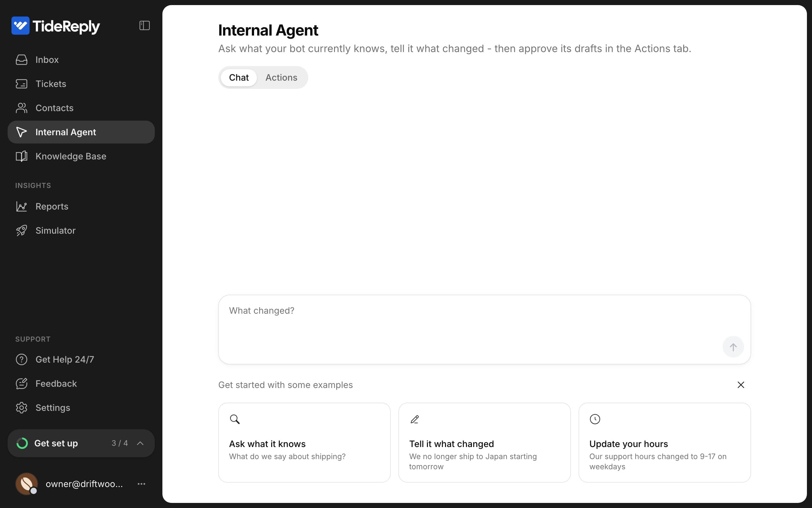812x508 pixels.
Task: Click the magnifier icon on Ask what it knows card
Action: (234, 419)
